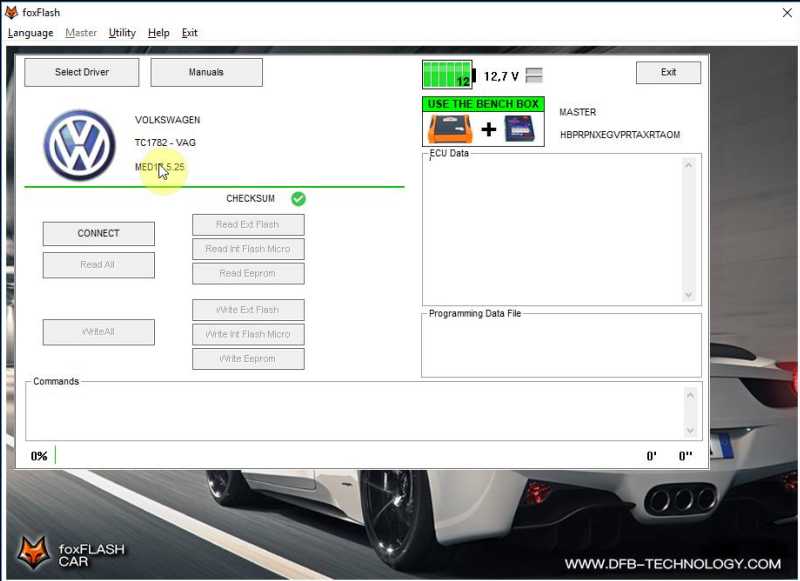
Task: Open the Language menu
Action: coord(31,33)
